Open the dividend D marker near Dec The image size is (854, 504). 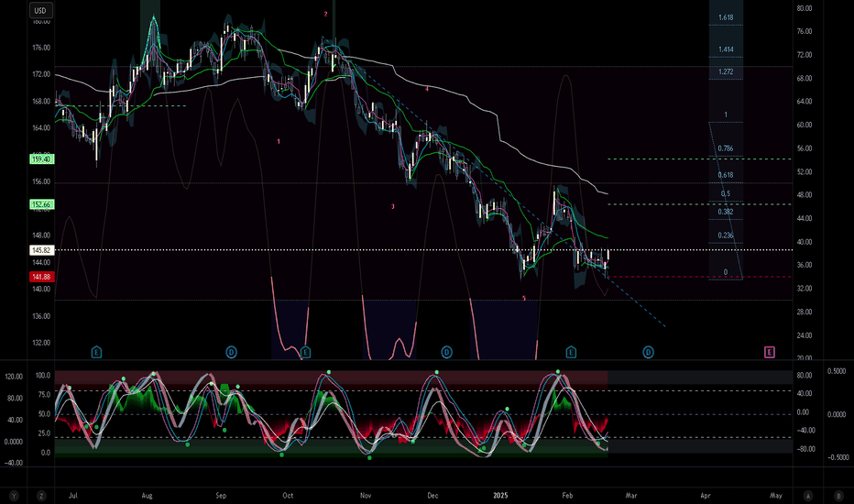(x=446, y=352)
